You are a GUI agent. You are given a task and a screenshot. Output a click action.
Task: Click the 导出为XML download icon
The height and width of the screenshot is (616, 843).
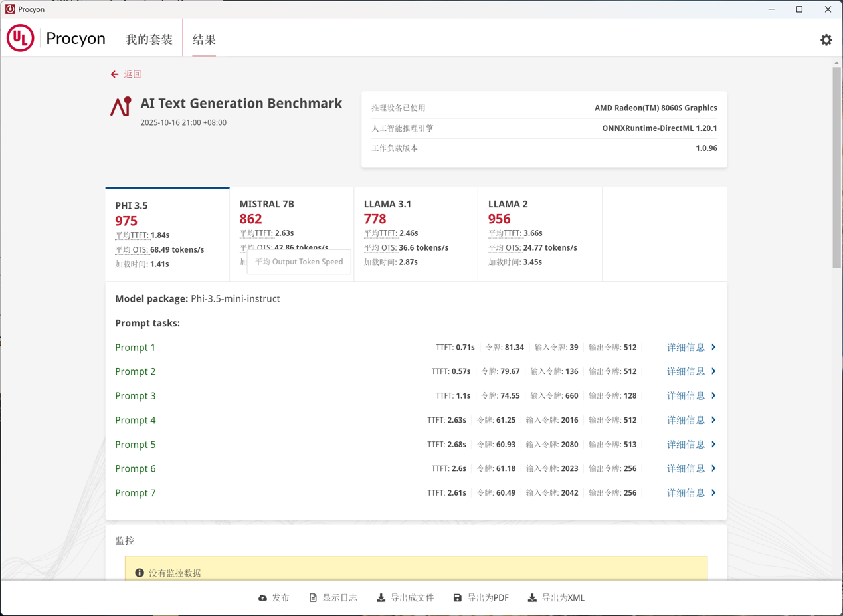coord(532,598)
